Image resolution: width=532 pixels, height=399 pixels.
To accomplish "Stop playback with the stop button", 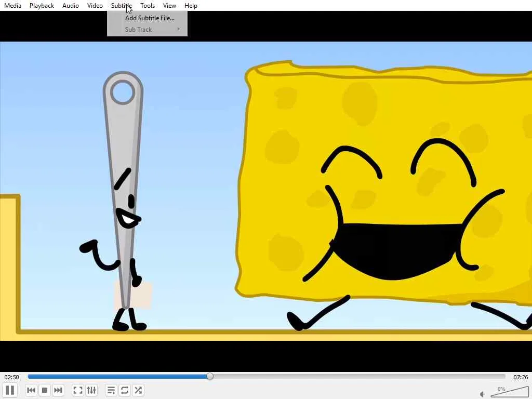I will pos(45,390).
